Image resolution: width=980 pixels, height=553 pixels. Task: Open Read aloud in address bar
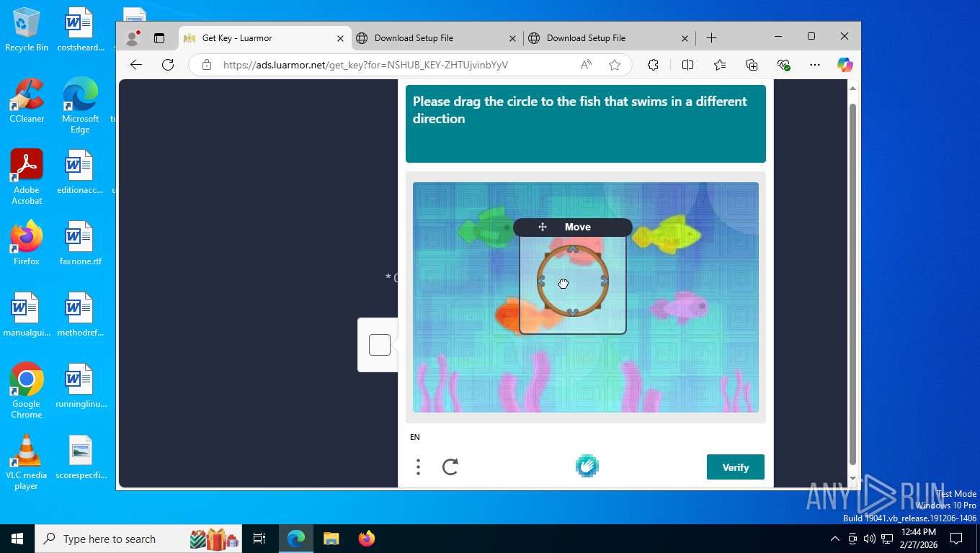[586, 65]
